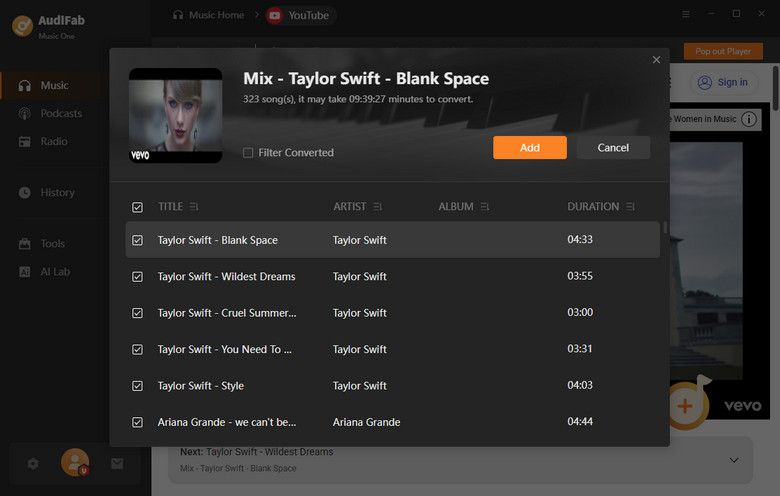The width and height of the screenshot is (780, 496).
Task: Click the orange Add button
Action: (x=530, y=148)
